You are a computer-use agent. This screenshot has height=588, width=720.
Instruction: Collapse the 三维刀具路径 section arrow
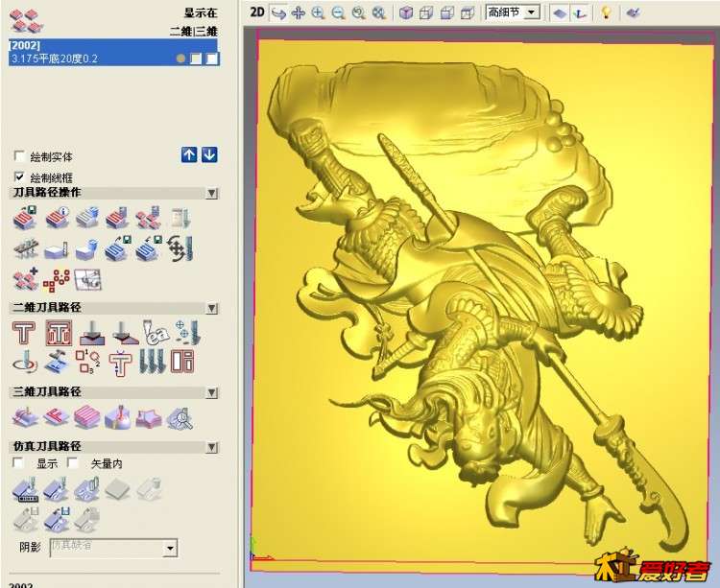click(x=212, y=392)
